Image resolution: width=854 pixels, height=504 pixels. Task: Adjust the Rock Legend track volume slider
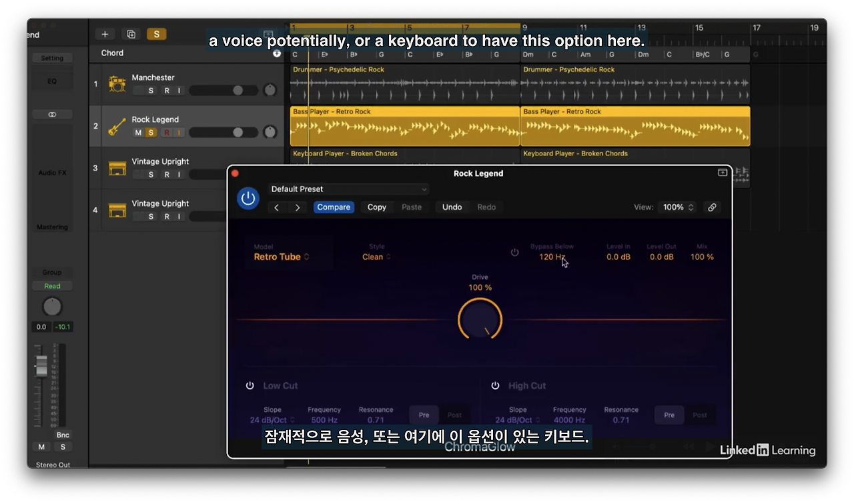point(224,132)
